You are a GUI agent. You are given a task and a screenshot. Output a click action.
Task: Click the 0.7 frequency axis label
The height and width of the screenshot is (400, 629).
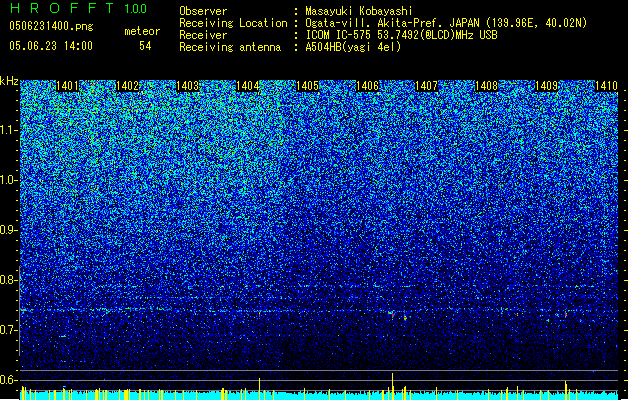[9, 330]
